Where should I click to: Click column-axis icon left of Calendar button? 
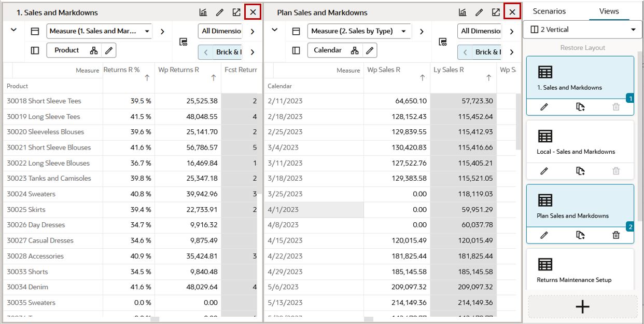coord(296,50)
